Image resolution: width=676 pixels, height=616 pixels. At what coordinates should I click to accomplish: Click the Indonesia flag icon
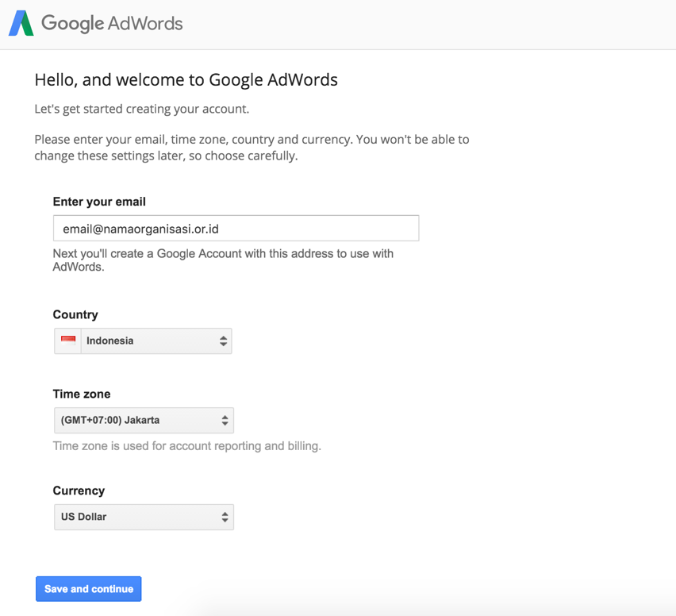[x=67, y=341]
